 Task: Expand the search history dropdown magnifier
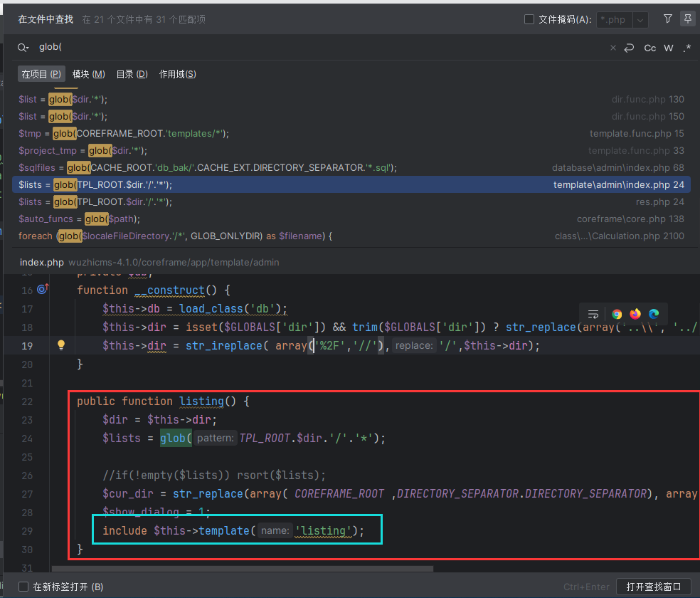click(23, 48)
